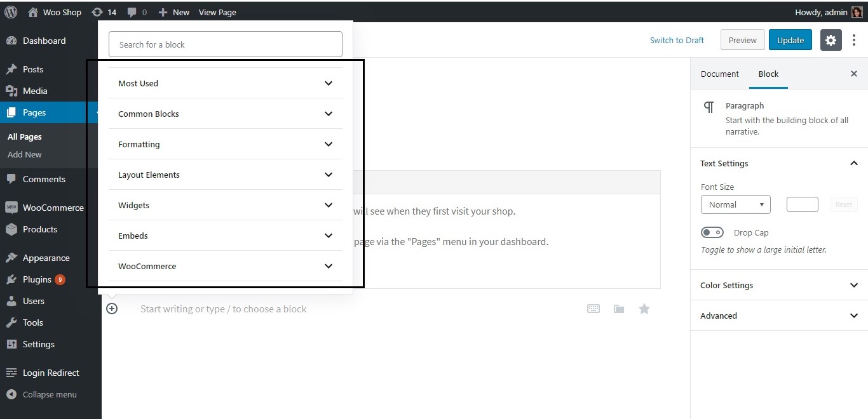Click the add block plus icon
The image size is (868, 419).
pyautogui.click(x=112, y=309)
